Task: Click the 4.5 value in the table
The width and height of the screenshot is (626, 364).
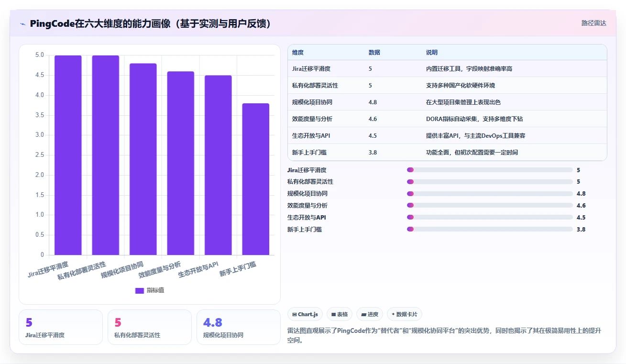Action: coord(373,136)
